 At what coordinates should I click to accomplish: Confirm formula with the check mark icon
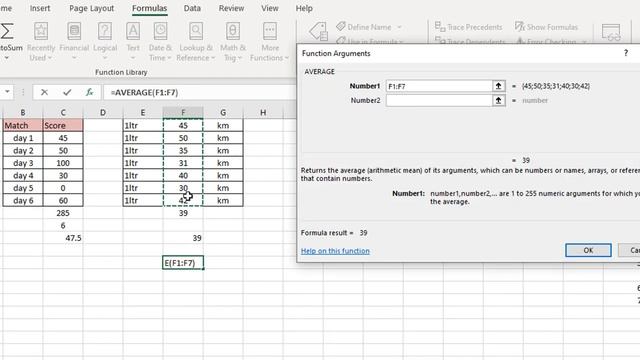click(67, 93)
